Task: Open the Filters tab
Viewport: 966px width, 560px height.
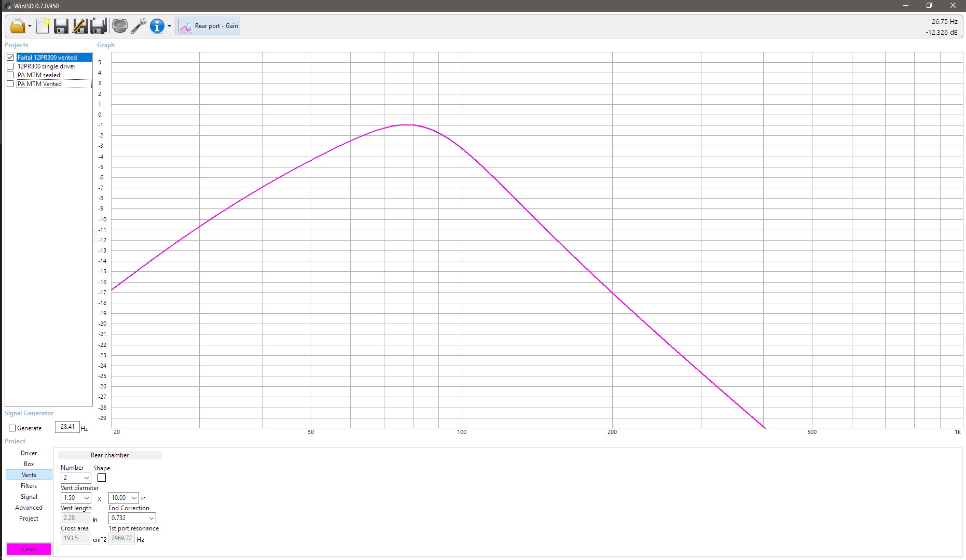Action: [x=29, y=486]
